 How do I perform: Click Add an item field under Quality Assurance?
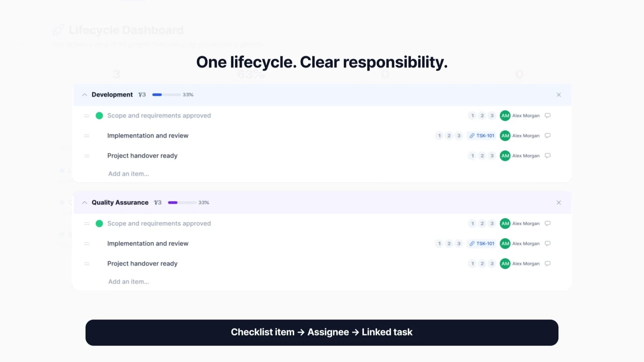[x=128, y=282]
